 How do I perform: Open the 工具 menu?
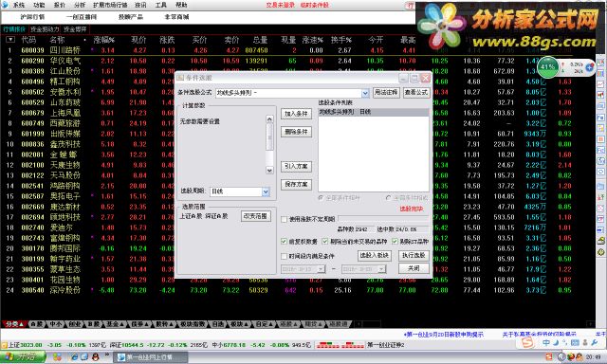pos(160,5)
